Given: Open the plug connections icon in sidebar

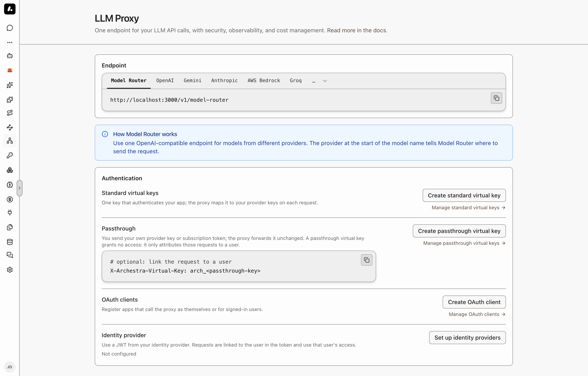Looking at the screenshot, I should coord(10,213).
